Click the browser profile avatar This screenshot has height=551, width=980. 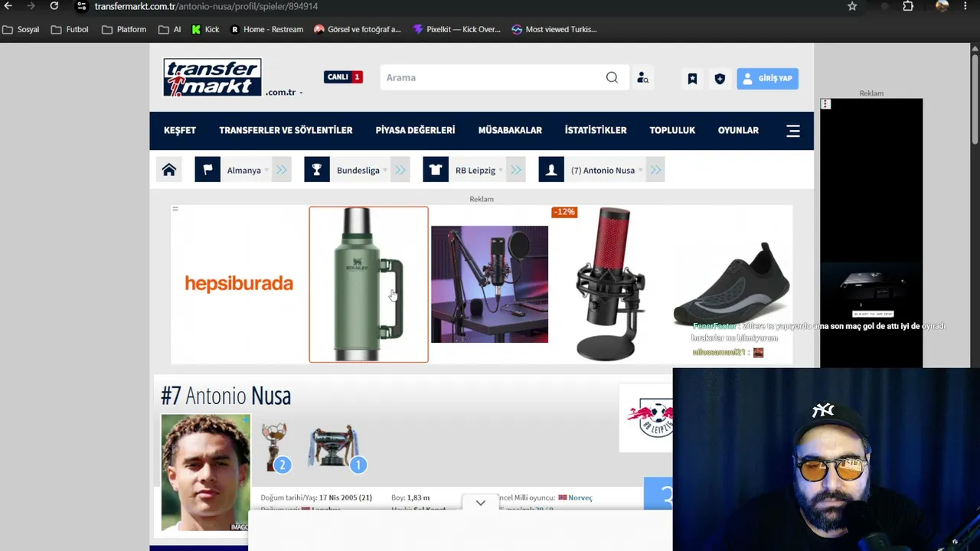coord(942,6)
